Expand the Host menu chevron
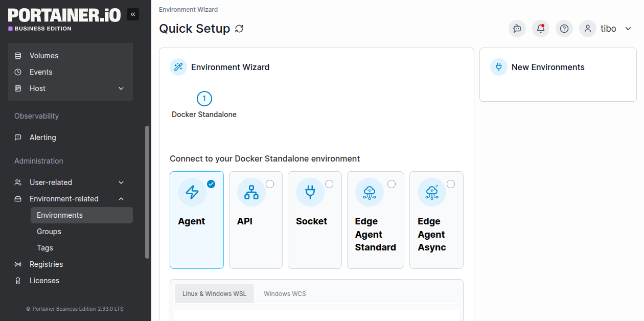This screenshot has height=321, width=644. [121, 88]
